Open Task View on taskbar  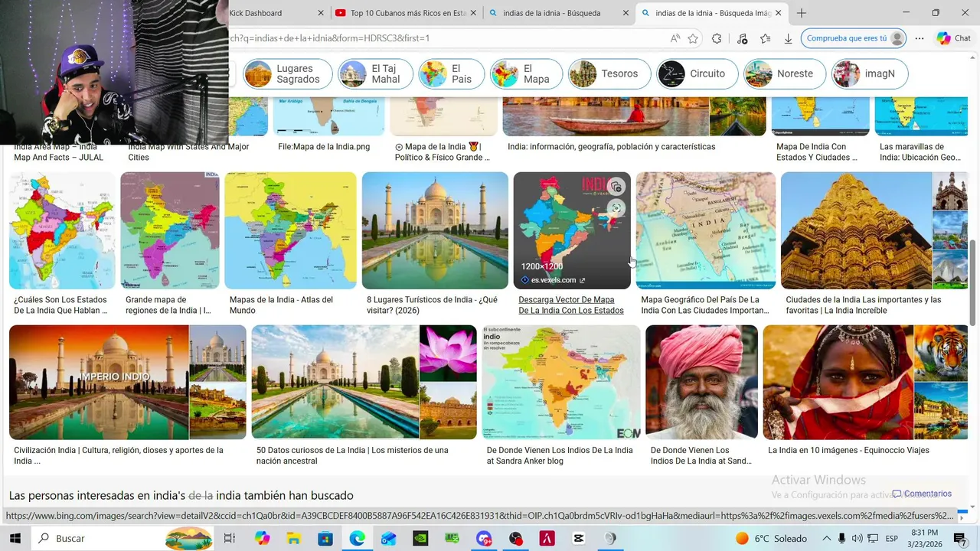coord(229,538)
